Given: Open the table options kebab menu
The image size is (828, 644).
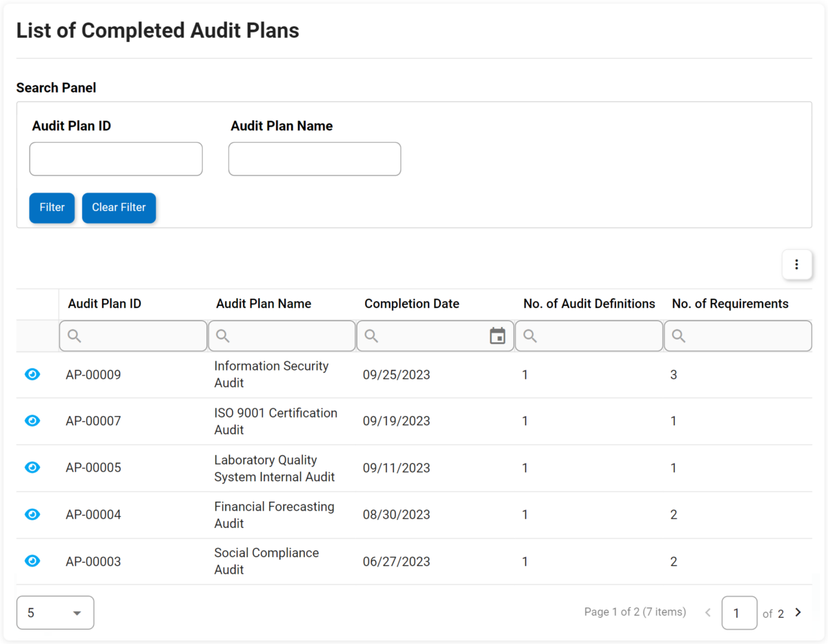Looking at the screenshot, I should click(797, 264).
